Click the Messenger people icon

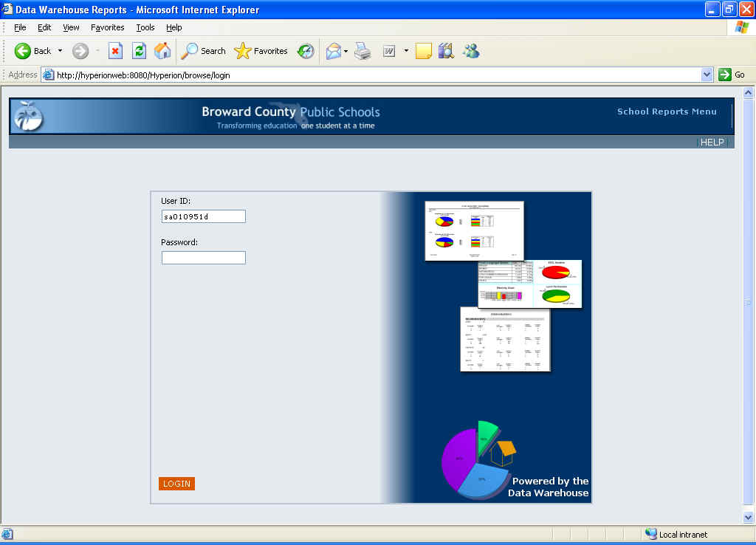click(x=471, y=51)
